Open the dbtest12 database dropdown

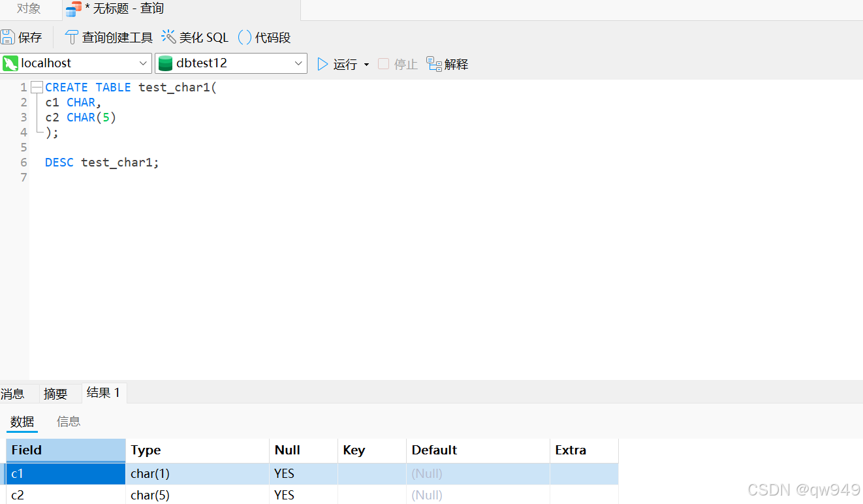coord(298,63)
